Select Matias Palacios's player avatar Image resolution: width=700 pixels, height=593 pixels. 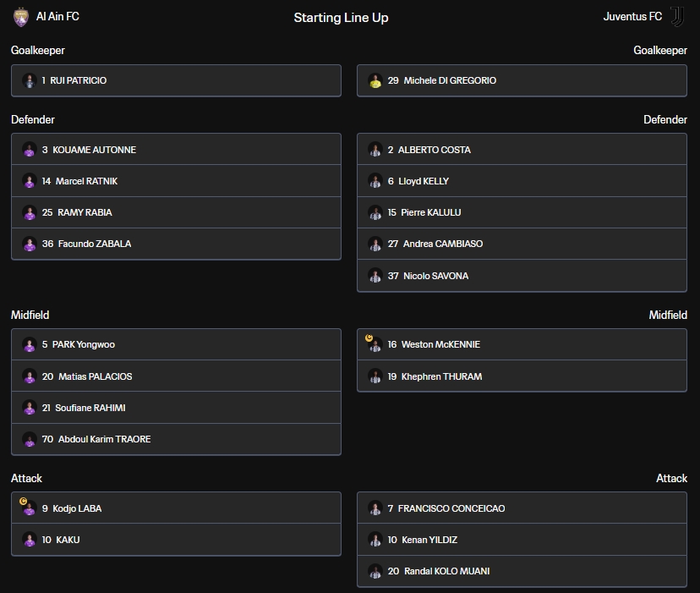coord(30,376)
